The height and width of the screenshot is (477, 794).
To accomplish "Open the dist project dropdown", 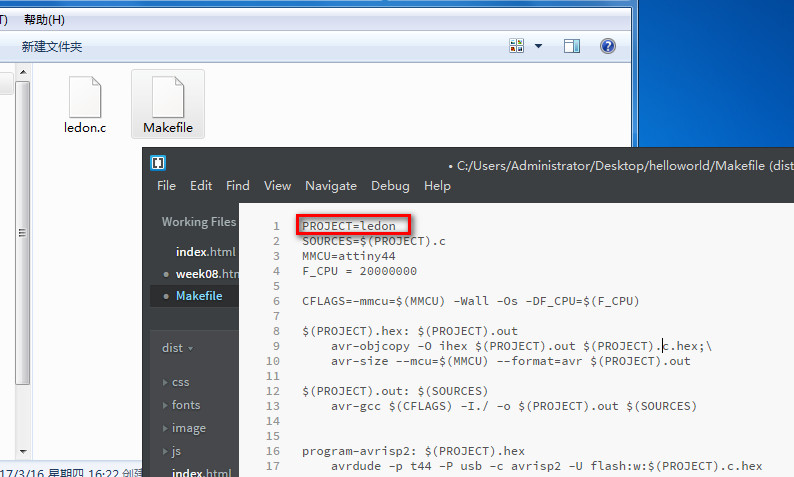I will 177,348.
